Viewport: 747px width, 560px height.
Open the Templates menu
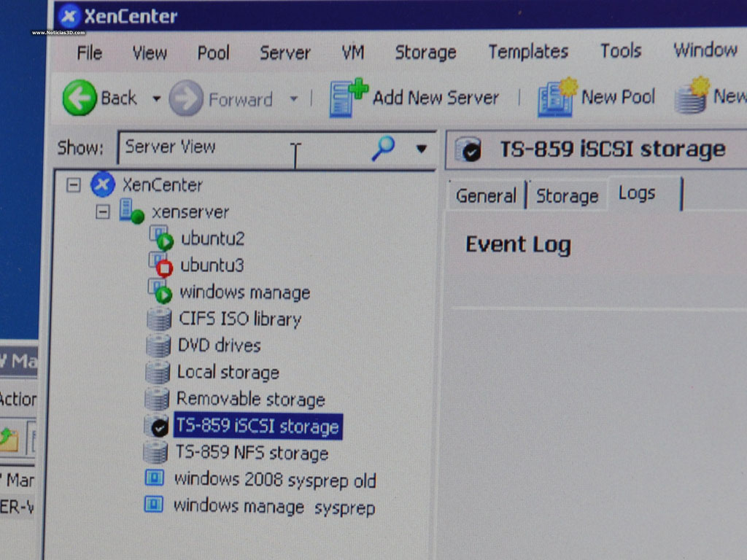[528, 52]
